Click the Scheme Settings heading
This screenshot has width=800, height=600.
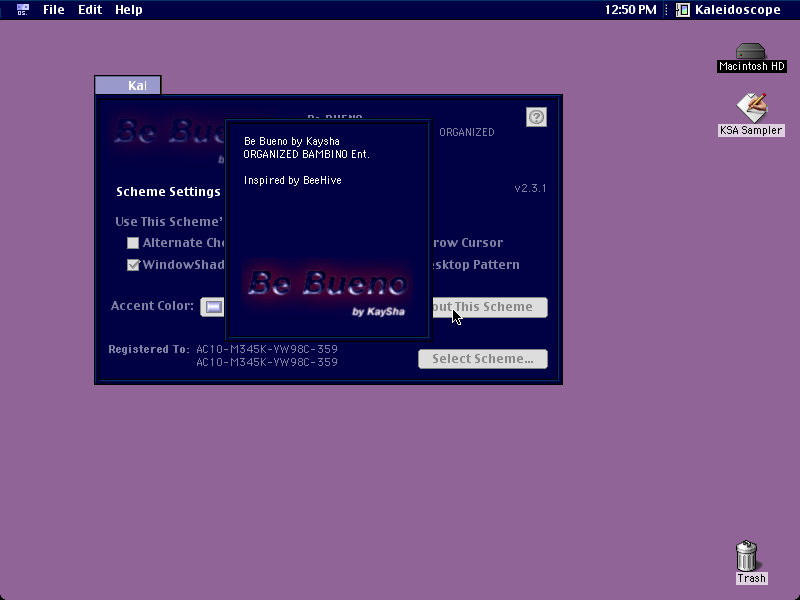click(x=168, y=192)
